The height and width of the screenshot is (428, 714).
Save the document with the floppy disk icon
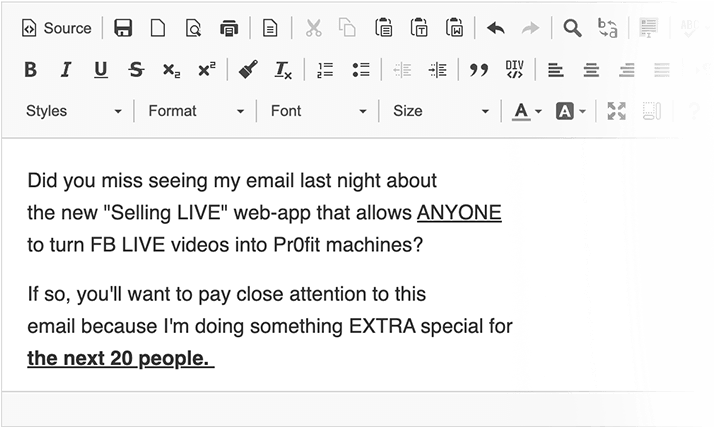tap(123, 28)
